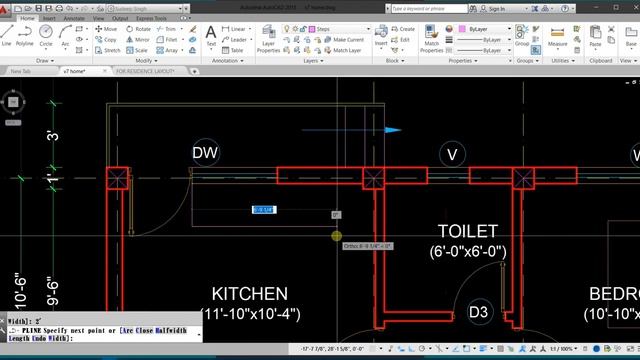Select the Line drawing tool

click(x=7, y=35)
